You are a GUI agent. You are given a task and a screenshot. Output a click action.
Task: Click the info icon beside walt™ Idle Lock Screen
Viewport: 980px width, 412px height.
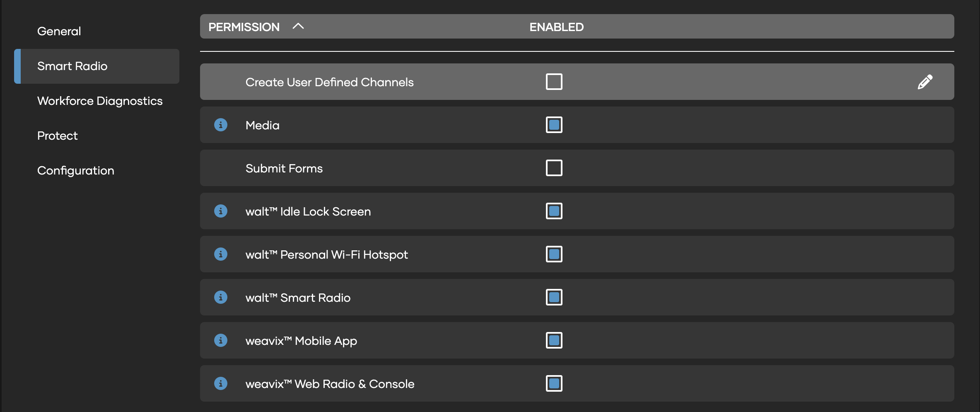pyautogui.click(x=221, y=211)
